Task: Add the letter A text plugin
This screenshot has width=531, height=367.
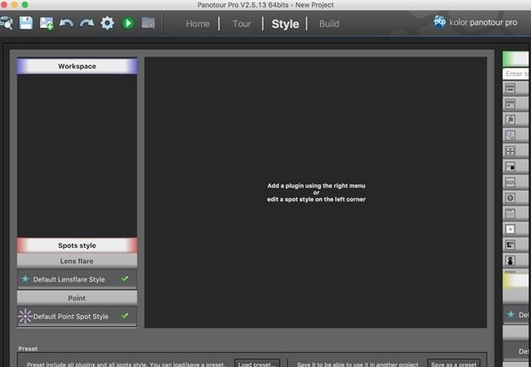Action: coord(510,229)
